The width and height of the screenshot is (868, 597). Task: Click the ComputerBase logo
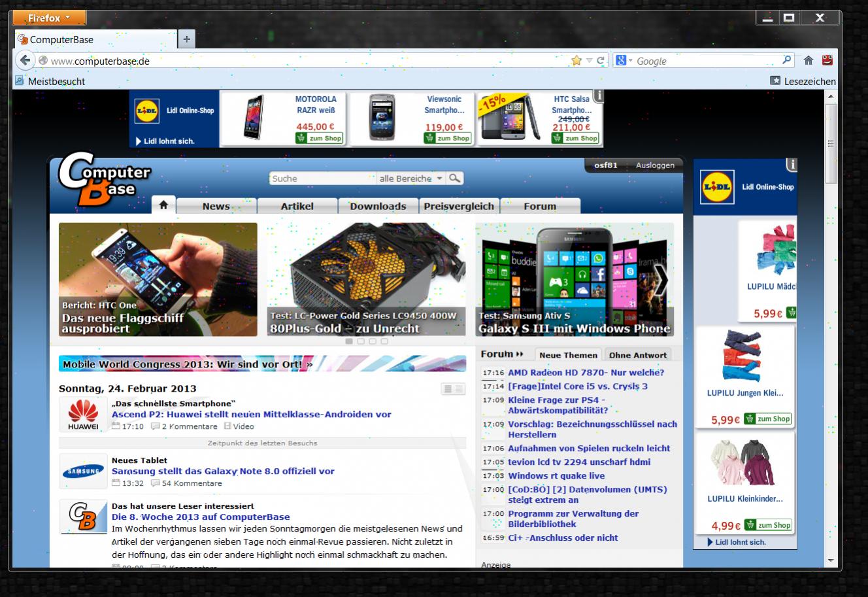coord(105,178)
